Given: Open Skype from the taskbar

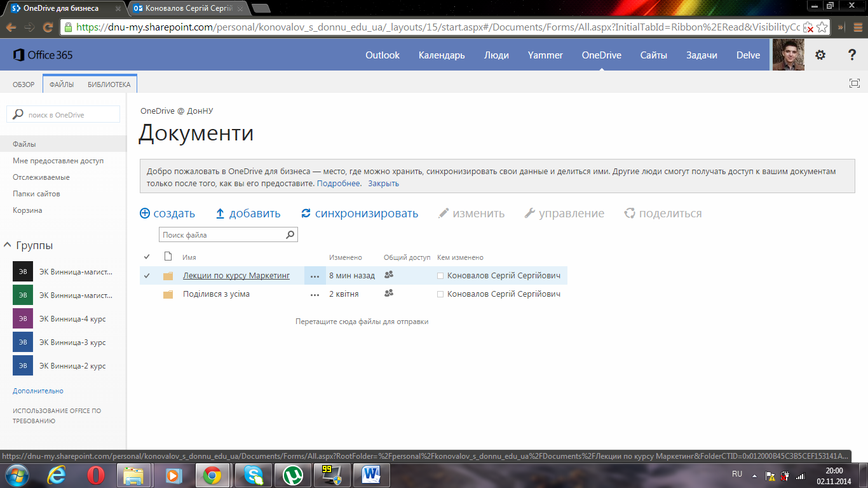Looking at the screenshot, I should point(253,475).
